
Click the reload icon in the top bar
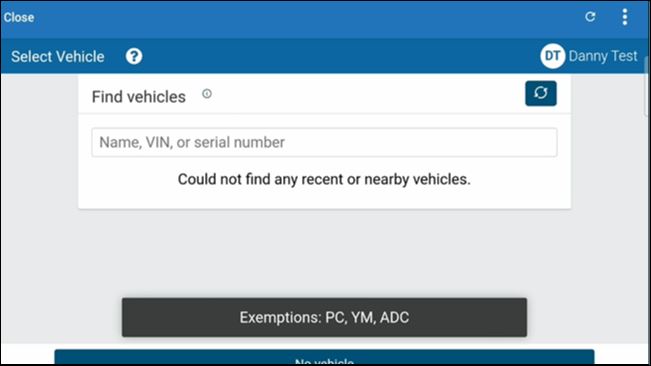pos(590,17)
